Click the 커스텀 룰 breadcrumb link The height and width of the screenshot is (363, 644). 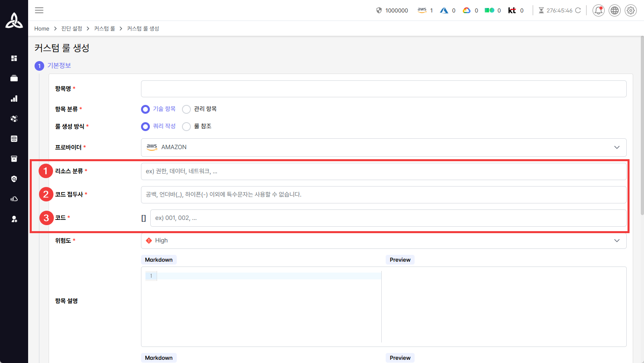coord(104,29)
